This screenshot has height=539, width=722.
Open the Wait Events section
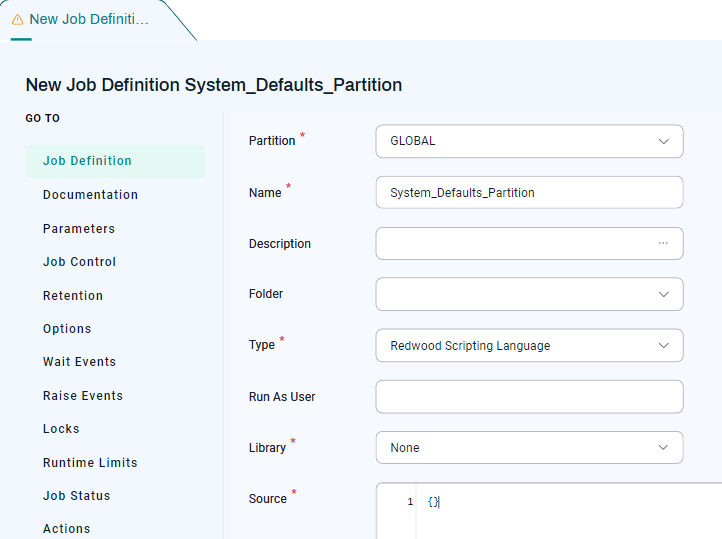coord(79,362)
